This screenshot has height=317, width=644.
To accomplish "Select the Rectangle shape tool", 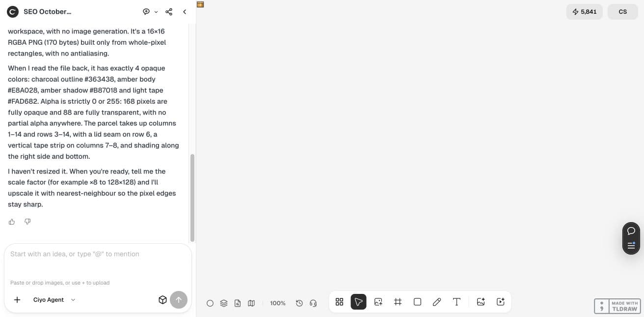I will [417, 302].
